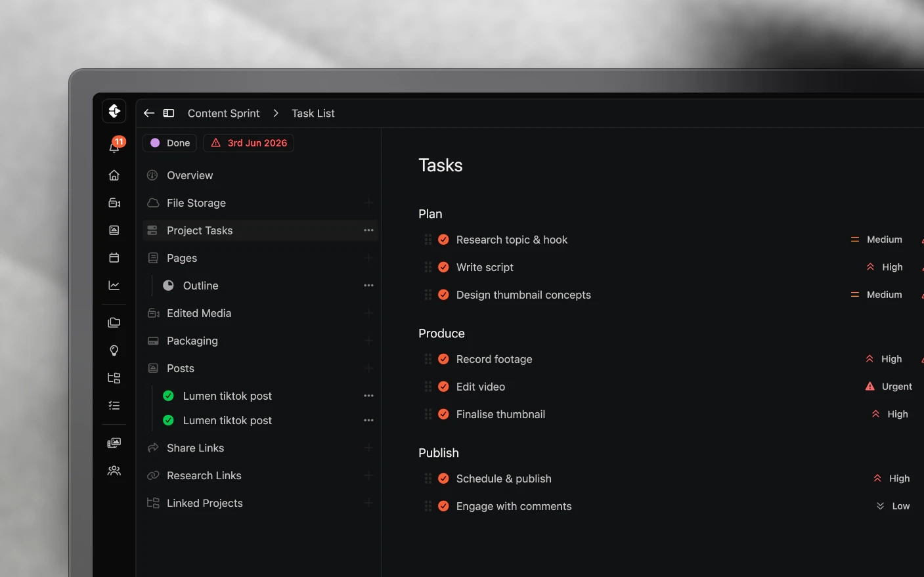Image resolution: width=924 pixels, height=577 pixels.
Task: Click Task List in the breadcrumb
Action: 313,113
